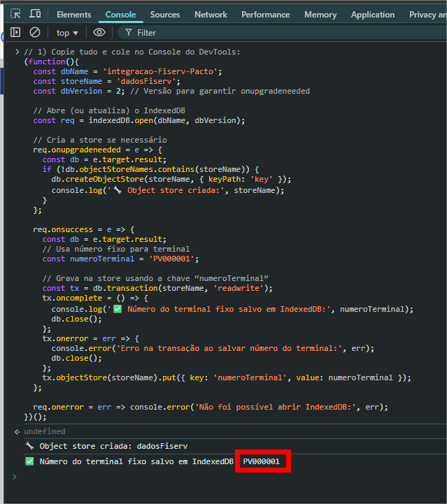This screenshot has height=504, width=447.
Task: Switch to the Memory tab
Action: click(320, 14)
